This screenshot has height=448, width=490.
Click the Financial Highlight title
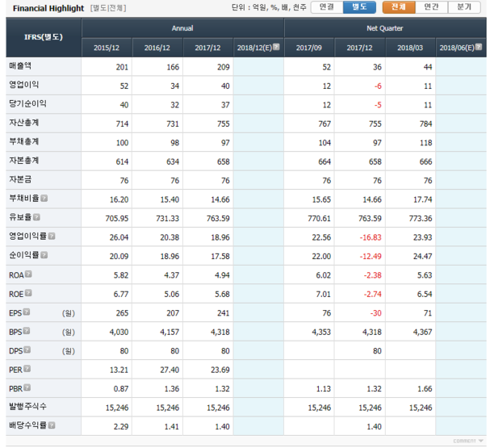[x=48, y=8]
